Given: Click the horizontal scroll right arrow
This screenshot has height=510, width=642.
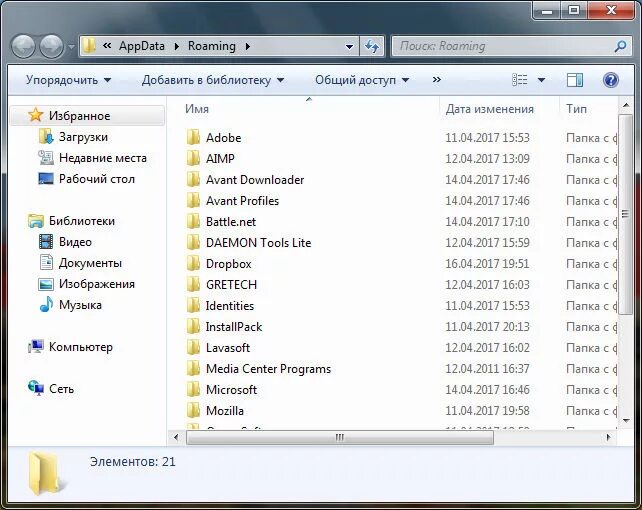Looking at the screenshot, I should [x=608, y=438].
